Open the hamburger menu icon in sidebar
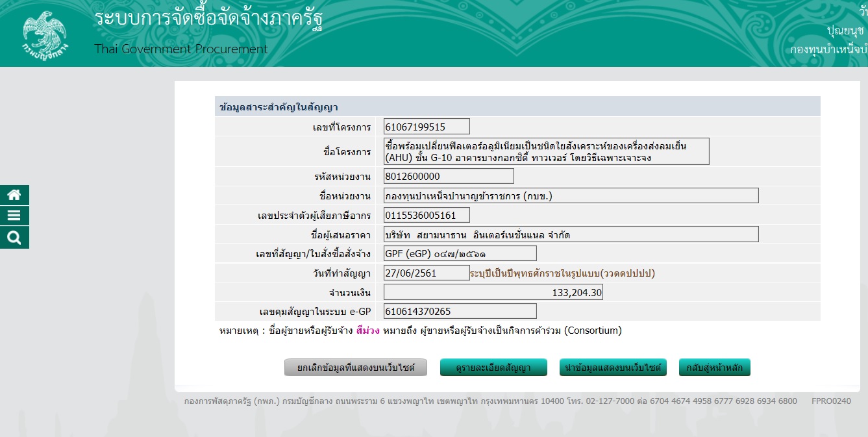This screenshot has height=437, width=868. tap(14, 216)
